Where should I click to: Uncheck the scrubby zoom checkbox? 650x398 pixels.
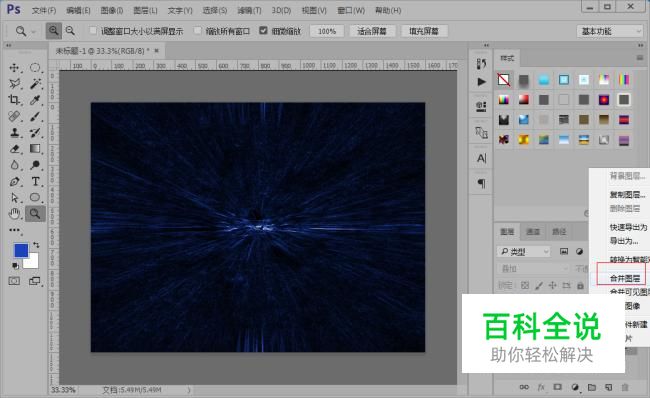pos(263,30)
